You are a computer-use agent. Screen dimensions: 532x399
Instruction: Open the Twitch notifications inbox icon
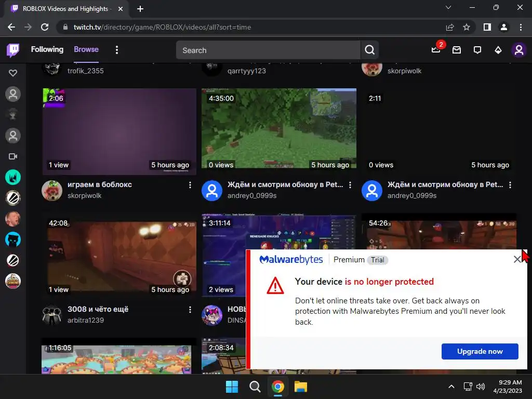click(x=457, y=50)
